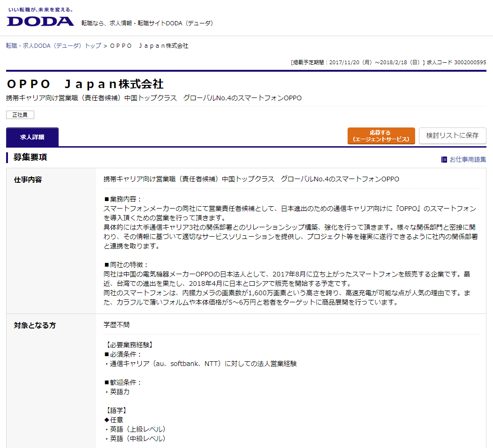Apply with the orange 応募する button
The width and height of the screenshot is (493, 448).
click(381, 136)
